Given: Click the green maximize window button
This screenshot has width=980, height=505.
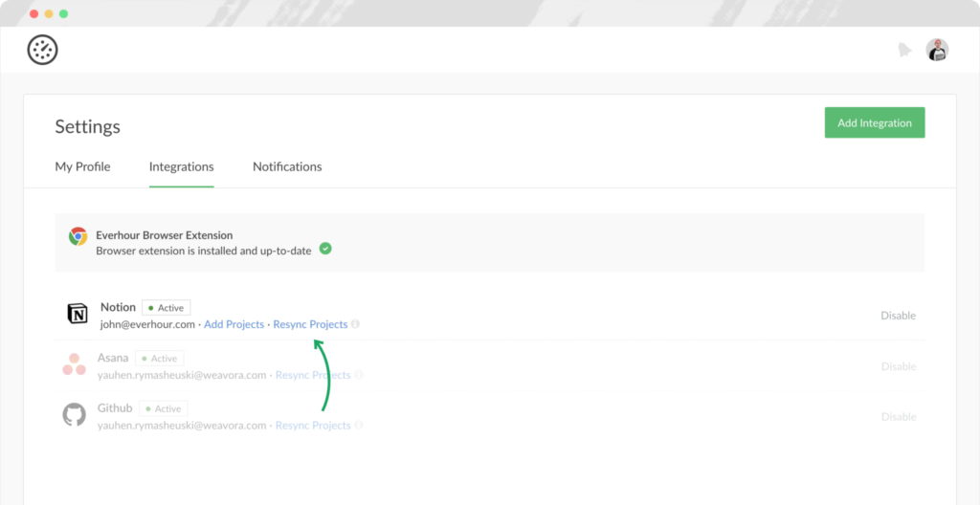Looking at the screenshot, I should tap(64, 13).
